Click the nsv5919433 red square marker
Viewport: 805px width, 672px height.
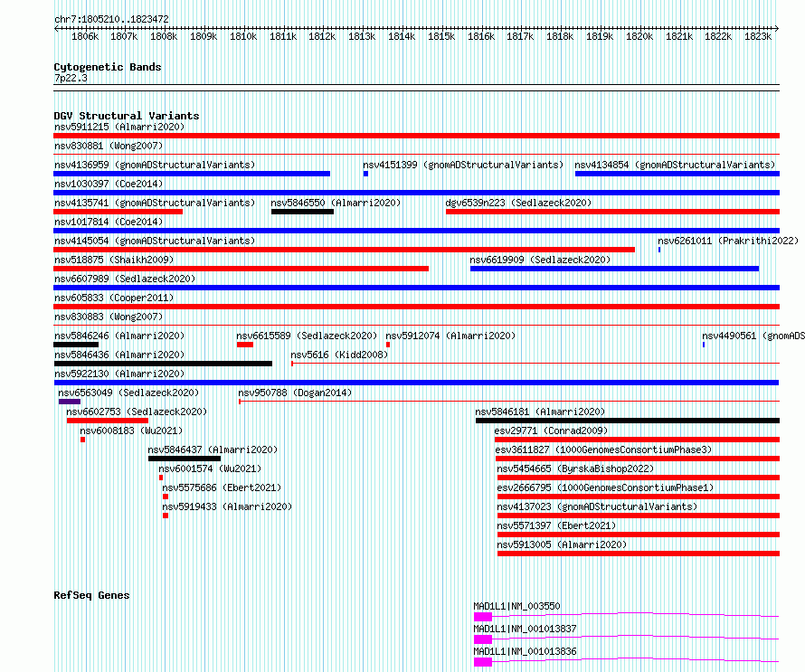tap(166, 516)
